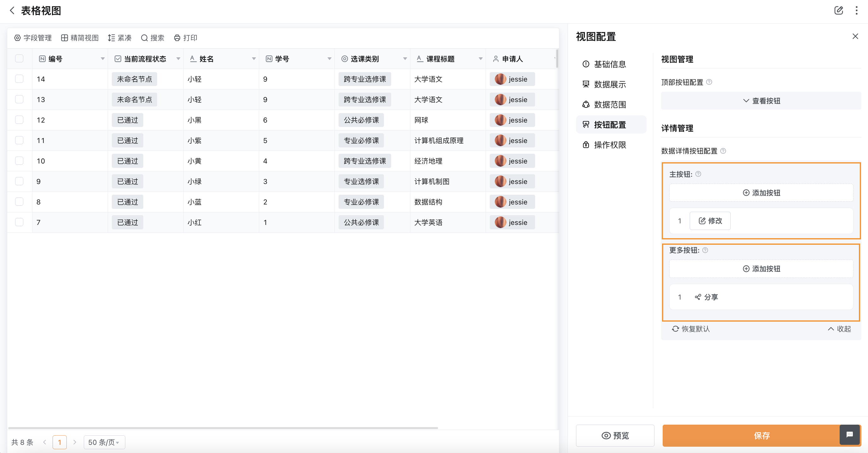The image size is (868, 453).
Task: Check the box for row 10
Action: pyautogui.click(x=19, y=161)
